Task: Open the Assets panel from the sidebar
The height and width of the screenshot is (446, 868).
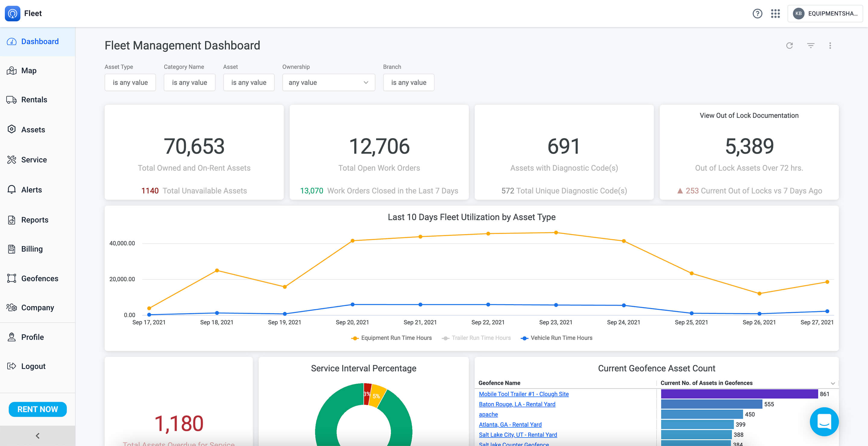Action: click(x=33, y=129)
